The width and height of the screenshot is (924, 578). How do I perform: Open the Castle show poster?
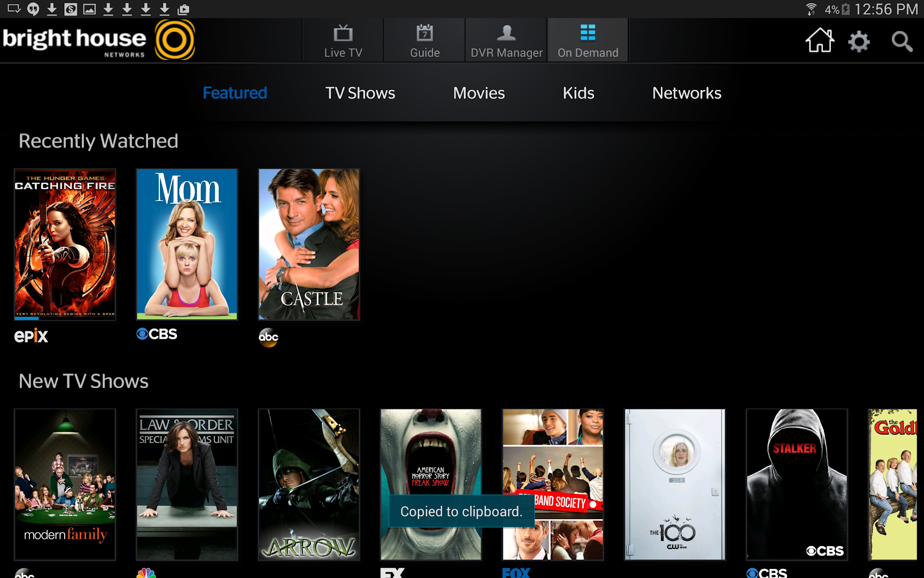309,245
